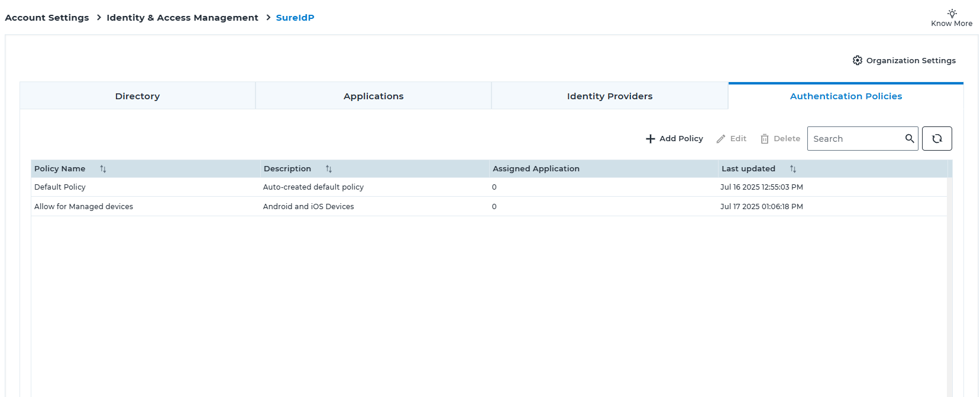This screenshot has height=397, width=980.
Task: Switch to the Directory tab
Action: tap(137, 96)
